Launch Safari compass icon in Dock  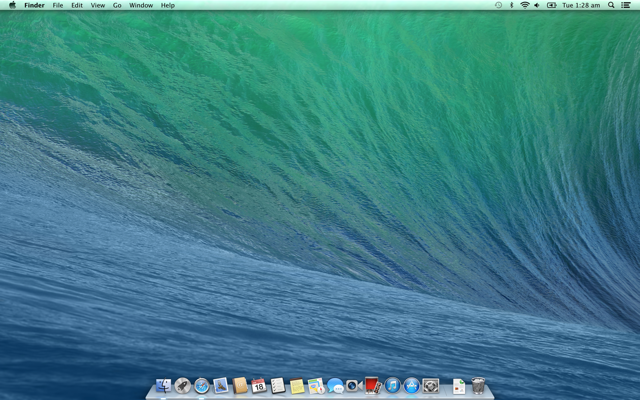pyautogui.click(x=202, y=385)
